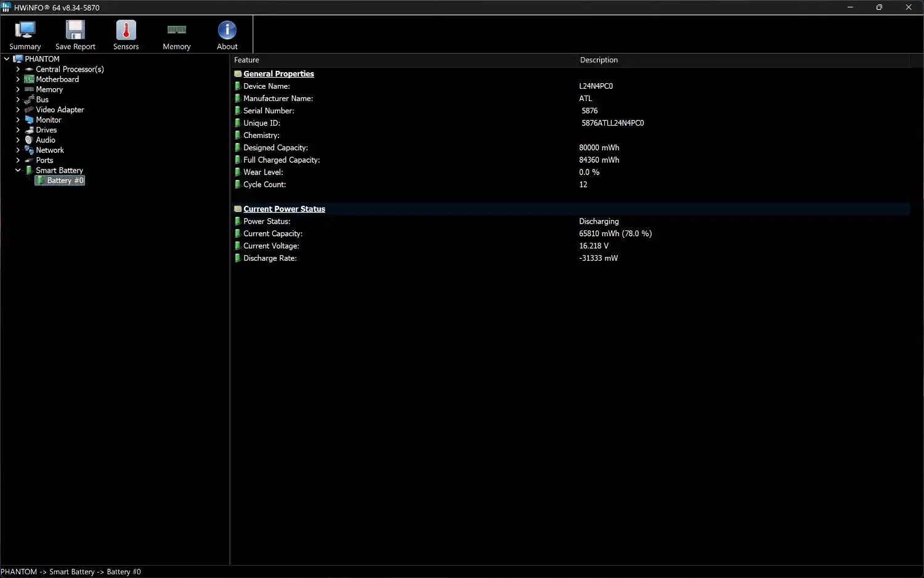This screenshot has height=578, width=924.
Task: Select the Video Adapter tree node
Action: point(60,110)
